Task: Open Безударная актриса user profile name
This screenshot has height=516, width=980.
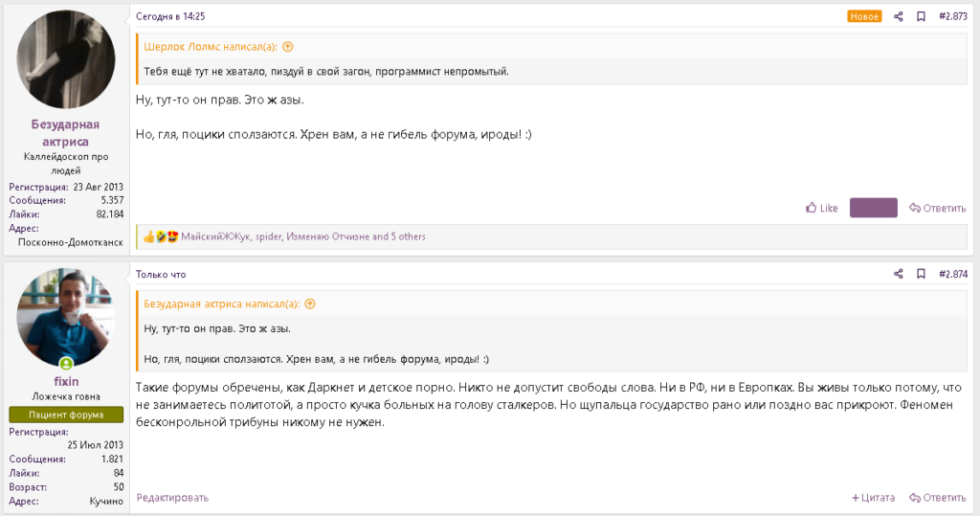Action: (x=66, y=133)
